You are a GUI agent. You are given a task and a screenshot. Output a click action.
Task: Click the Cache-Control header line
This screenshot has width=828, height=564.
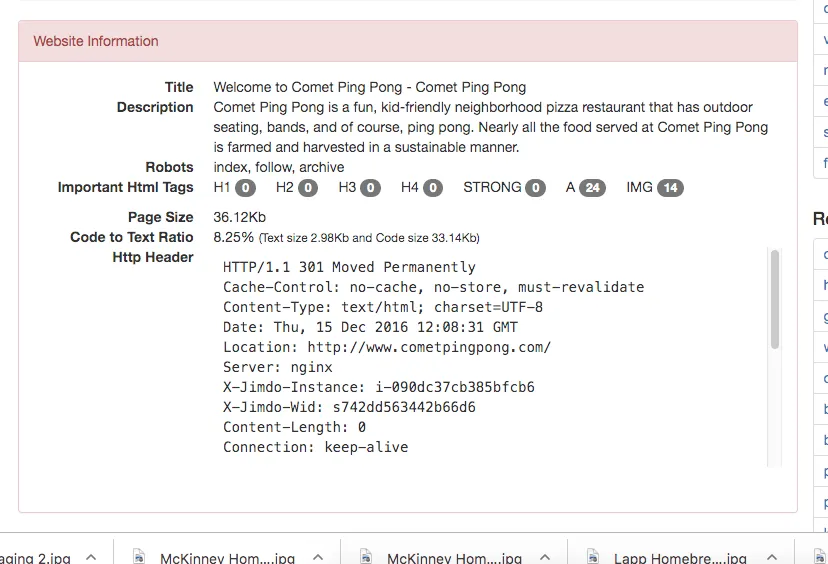pyautogui.click(x=434, y=287)
